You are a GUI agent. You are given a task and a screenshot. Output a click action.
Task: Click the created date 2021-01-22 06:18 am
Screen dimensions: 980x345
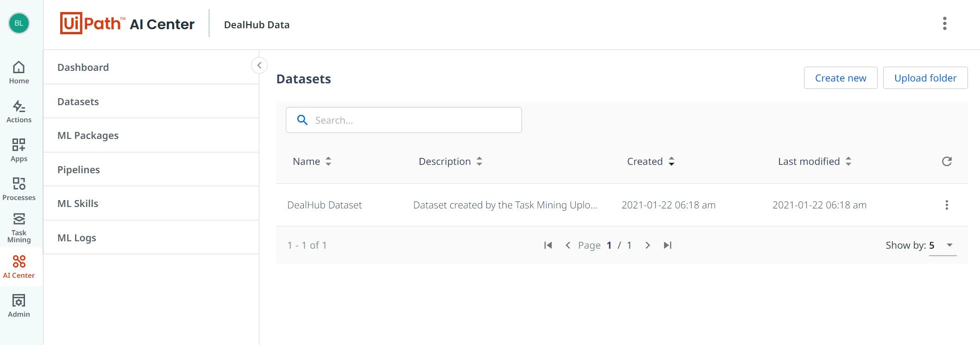tap(668, 205)
